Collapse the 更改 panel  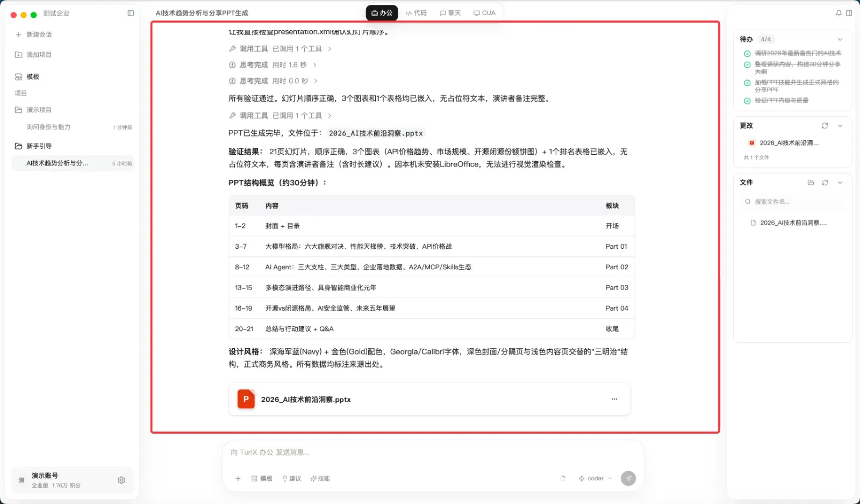click(840, 126)
